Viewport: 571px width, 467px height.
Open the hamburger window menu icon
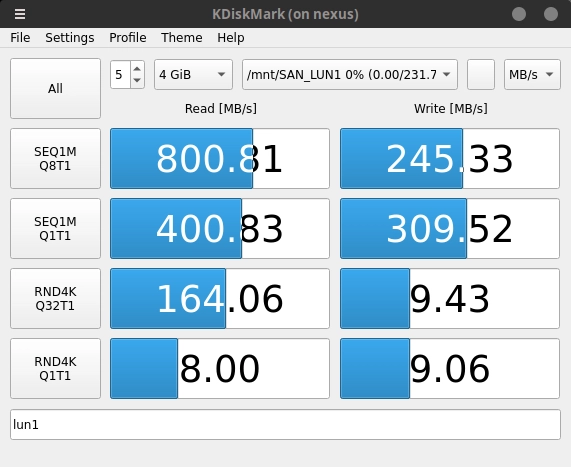20,14
